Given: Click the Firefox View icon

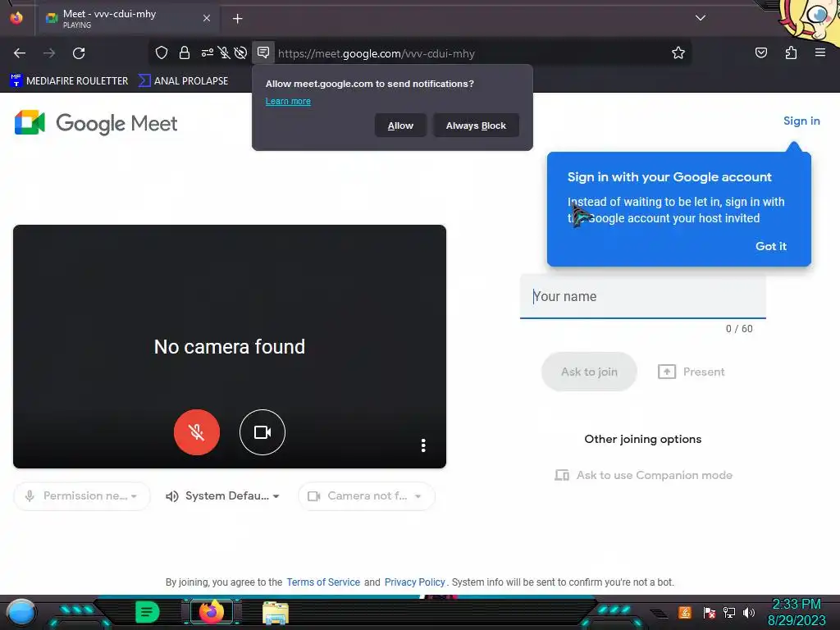Looking at the screenshot, I should (x=16, y=18).
